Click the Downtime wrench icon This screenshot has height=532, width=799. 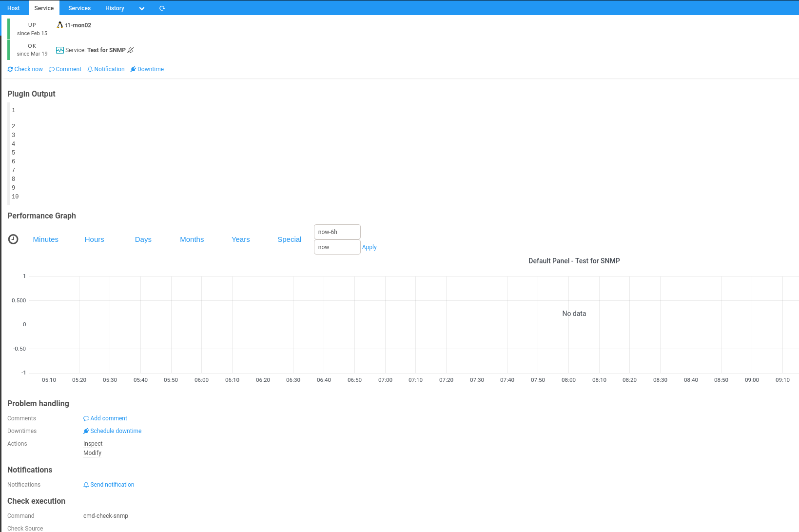click(133, 69)
